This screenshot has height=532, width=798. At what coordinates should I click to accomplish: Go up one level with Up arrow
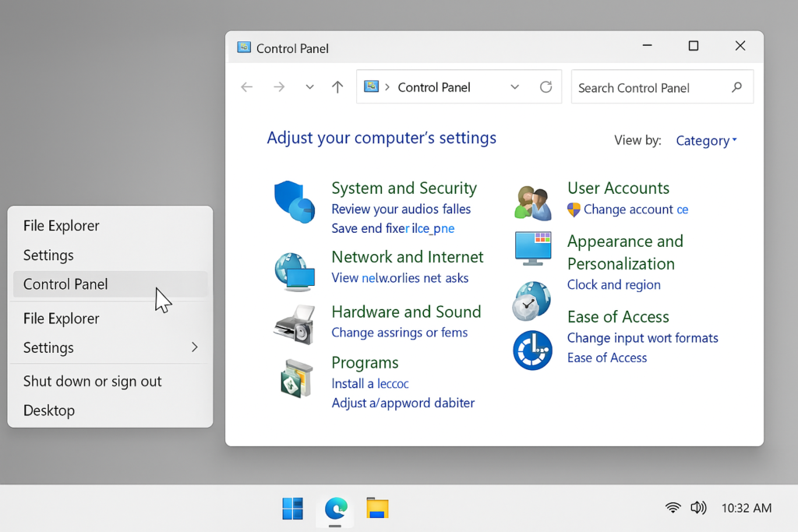tap(337, 87)
